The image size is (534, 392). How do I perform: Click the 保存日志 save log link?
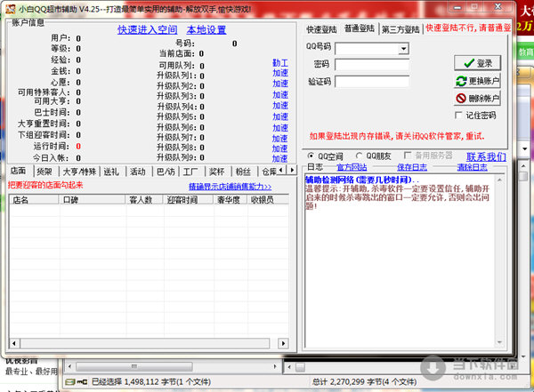coord(412,167)
